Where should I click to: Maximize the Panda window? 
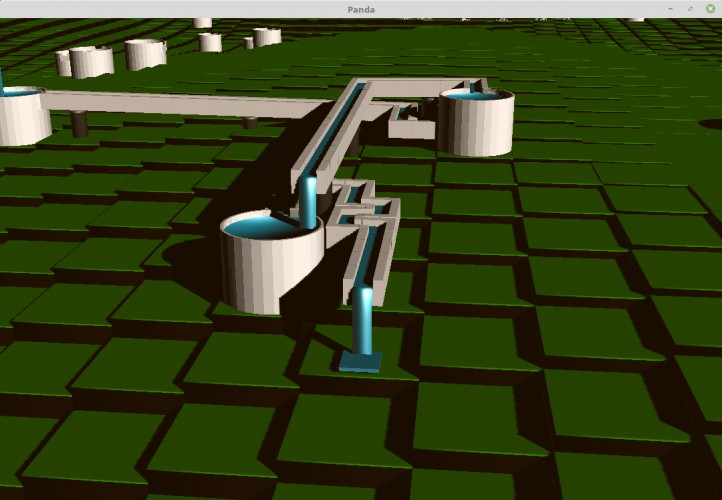(691, 9)
